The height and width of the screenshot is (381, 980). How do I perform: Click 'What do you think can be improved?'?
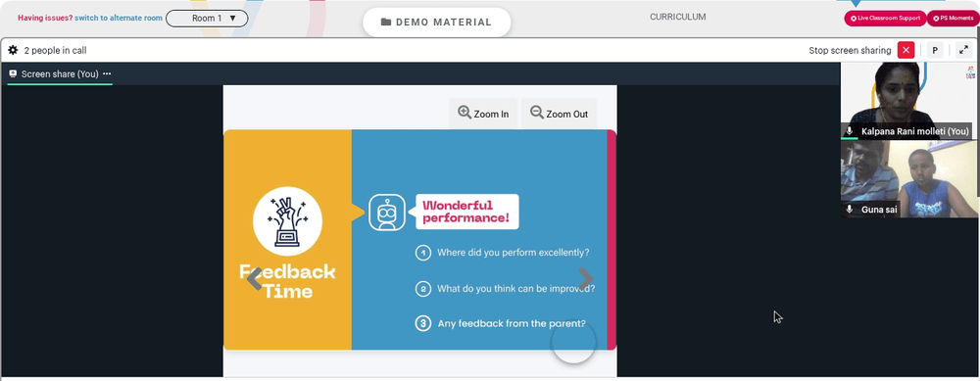515,289
